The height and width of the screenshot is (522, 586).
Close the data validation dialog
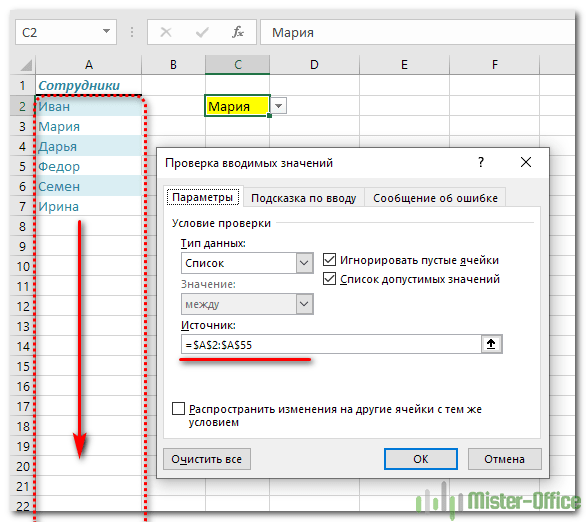(526, 163)
